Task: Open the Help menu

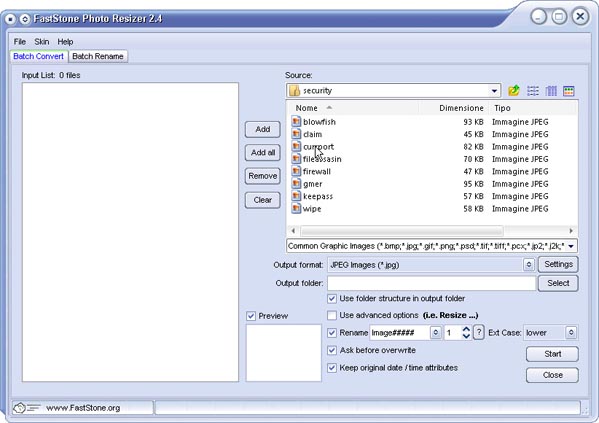Action: coord(65,42)
